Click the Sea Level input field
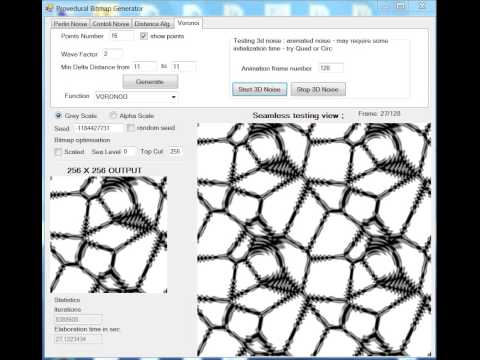 (x=129, y=152)
